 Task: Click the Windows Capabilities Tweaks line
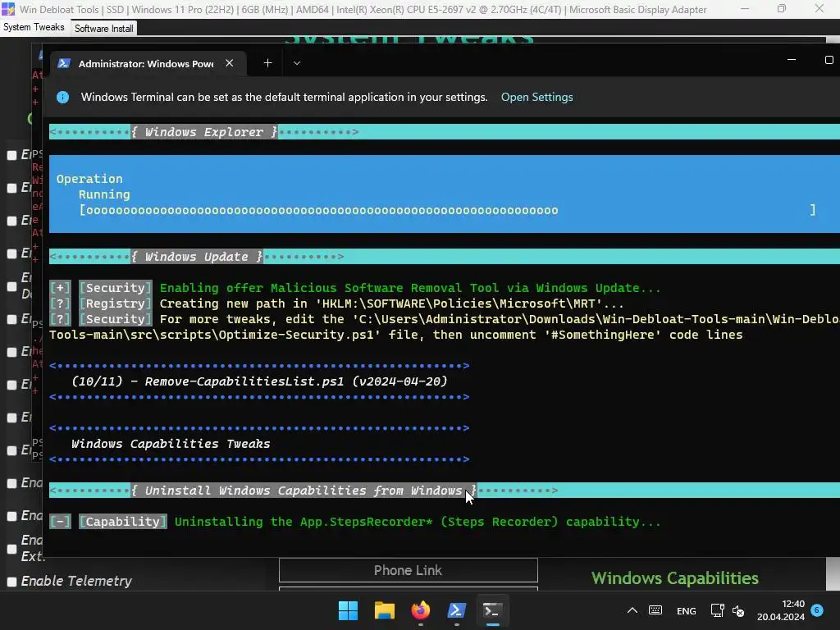pos(171,444)
